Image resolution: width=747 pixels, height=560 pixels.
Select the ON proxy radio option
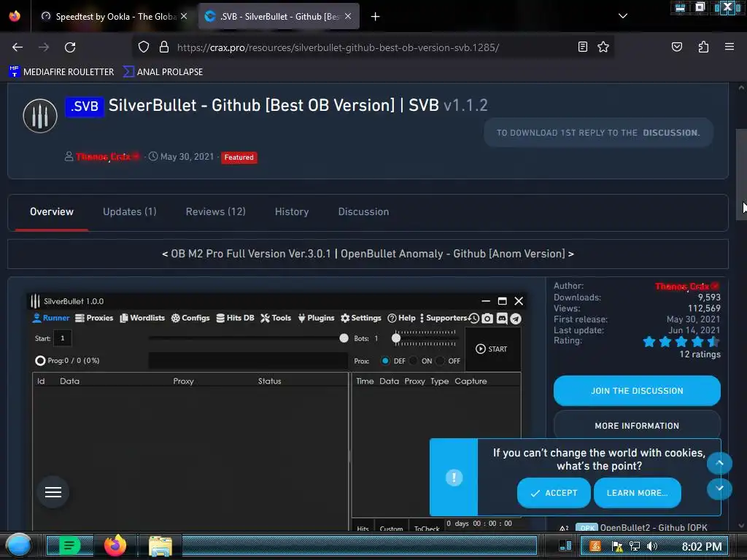point(414,360)
